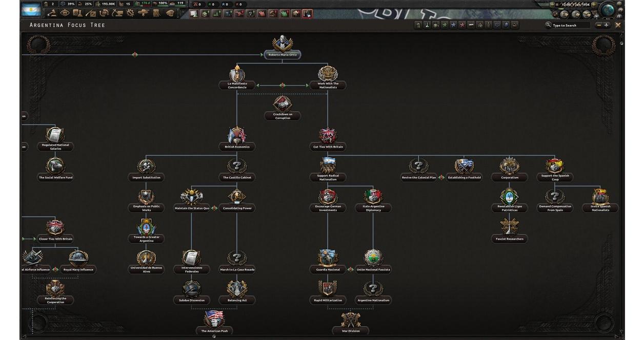Toggle the research flask focus filter
Screen dimensions: 644x340
pyautogui.click(x=427, y=25)
